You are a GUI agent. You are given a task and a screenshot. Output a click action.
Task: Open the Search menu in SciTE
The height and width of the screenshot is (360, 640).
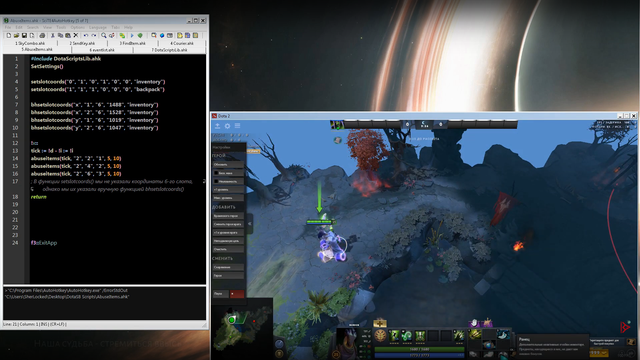[x=33, y=27]
